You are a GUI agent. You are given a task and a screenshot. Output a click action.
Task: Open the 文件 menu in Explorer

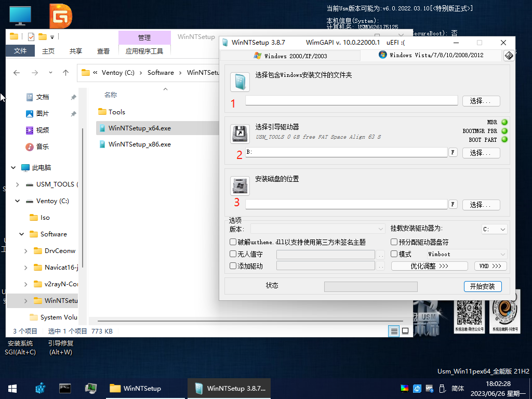tap(20, 51)
